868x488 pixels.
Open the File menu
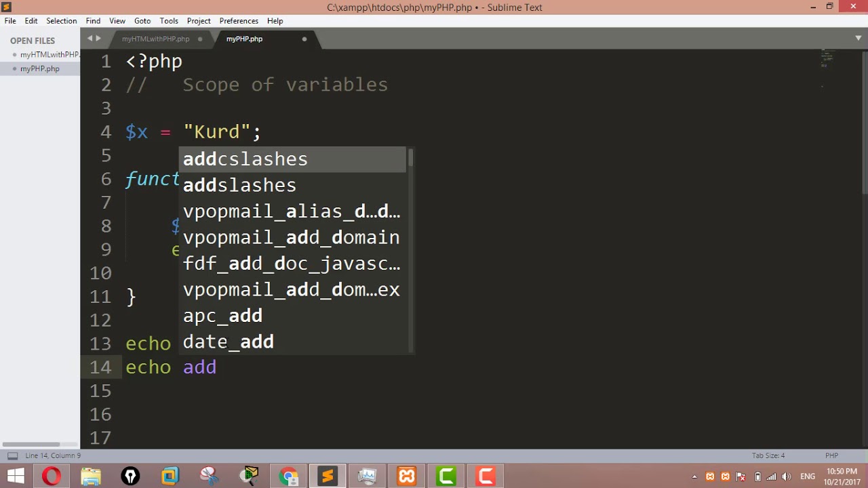coord(10,21)
